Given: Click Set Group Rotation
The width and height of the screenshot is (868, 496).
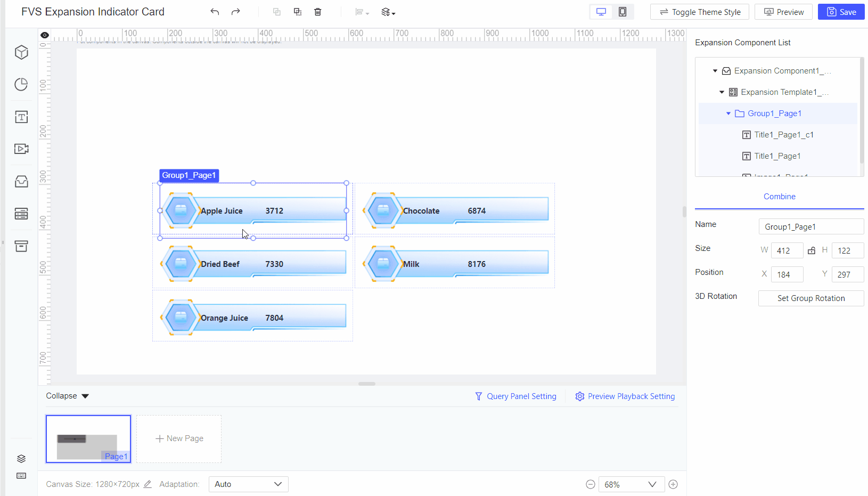Looking at the screenshot, I should 810,298.
